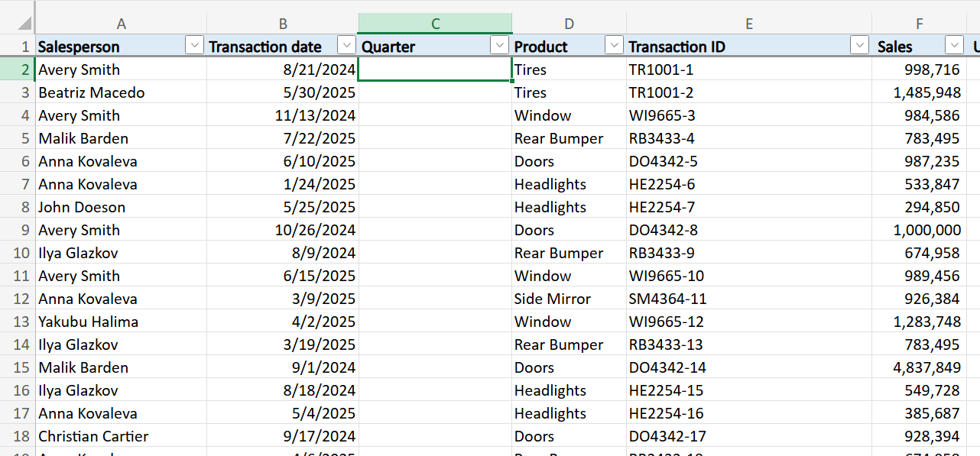Open the Product filter dropdown
Viewport: 980px width, 456px height.
tap(615, 45)
